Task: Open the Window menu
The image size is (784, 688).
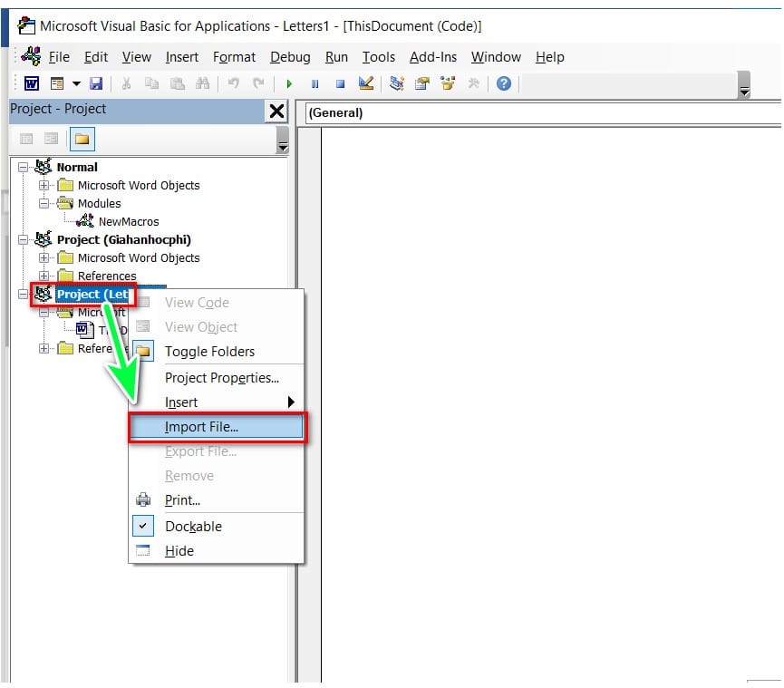Action: coord(496,57)
